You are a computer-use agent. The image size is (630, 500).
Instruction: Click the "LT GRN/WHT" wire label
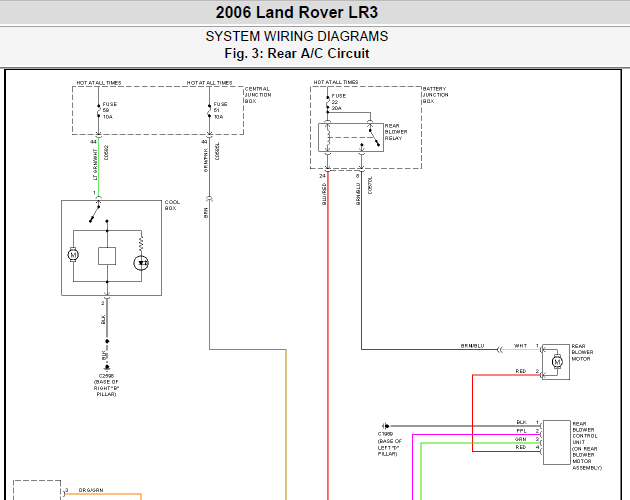(x=95, y=164)
